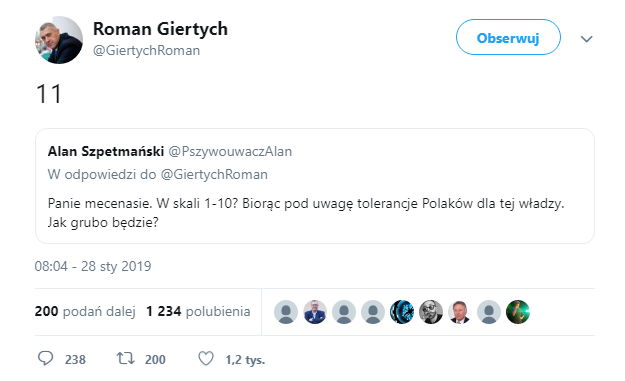Image resolution: width=625 pixels, height=381 pixels.
Task: Click the retweet arrows icon
Action: coord(126,359)
